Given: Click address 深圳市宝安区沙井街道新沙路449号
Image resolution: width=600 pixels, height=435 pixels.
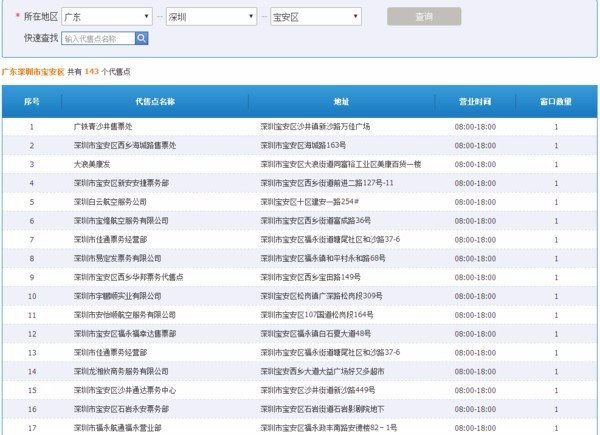Looking at the screenshot, I should click(318, 390).
